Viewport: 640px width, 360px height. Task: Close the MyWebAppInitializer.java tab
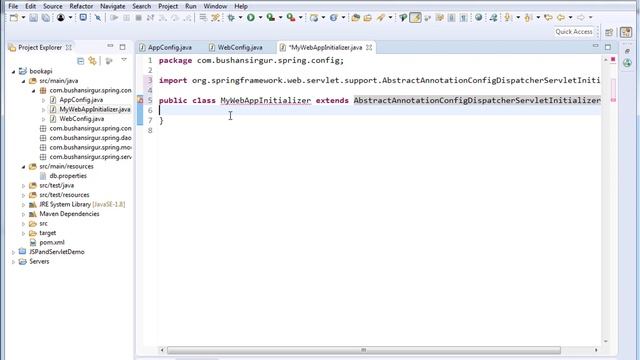click(x=369, y=47)
